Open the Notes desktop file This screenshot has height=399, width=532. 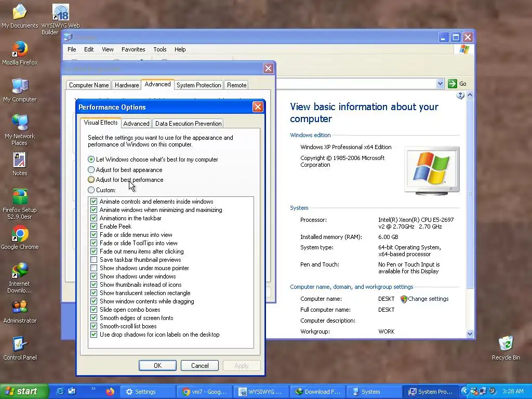click(x=20, y=164)
